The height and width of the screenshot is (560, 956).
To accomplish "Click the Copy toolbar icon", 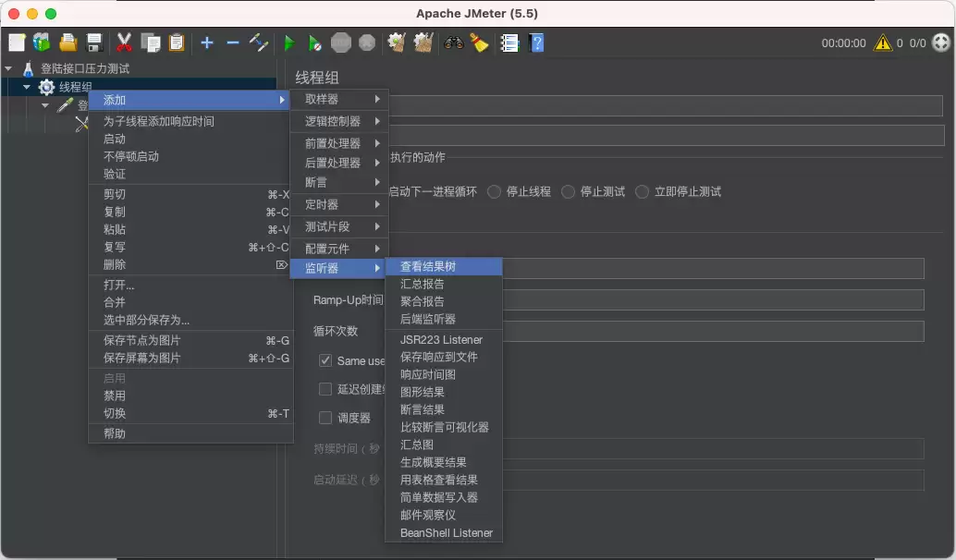I will coord(150,43).
